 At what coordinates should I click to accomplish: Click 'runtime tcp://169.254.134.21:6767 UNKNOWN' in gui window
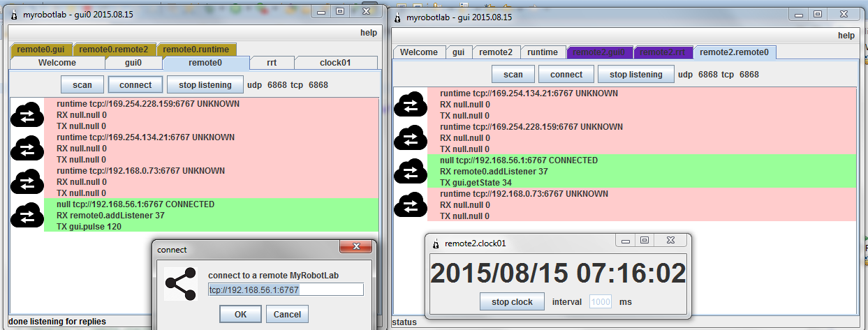coord(529,93)
